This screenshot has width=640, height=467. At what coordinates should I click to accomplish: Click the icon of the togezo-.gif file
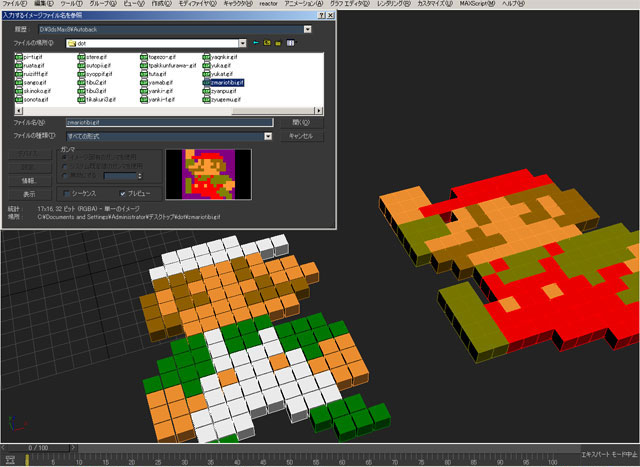[144, 57]
